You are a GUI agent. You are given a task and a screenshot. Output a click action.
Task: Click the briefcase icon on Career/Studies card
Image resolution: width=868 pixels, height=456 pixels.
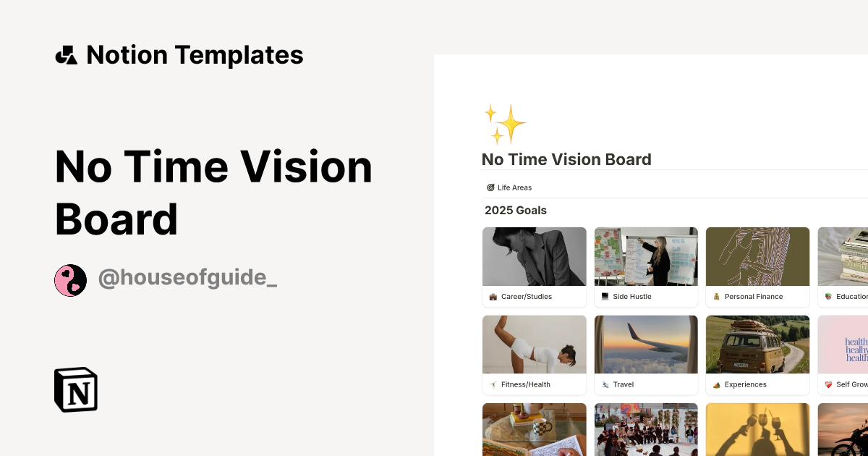pyautogui.click(x=494, y=296)
